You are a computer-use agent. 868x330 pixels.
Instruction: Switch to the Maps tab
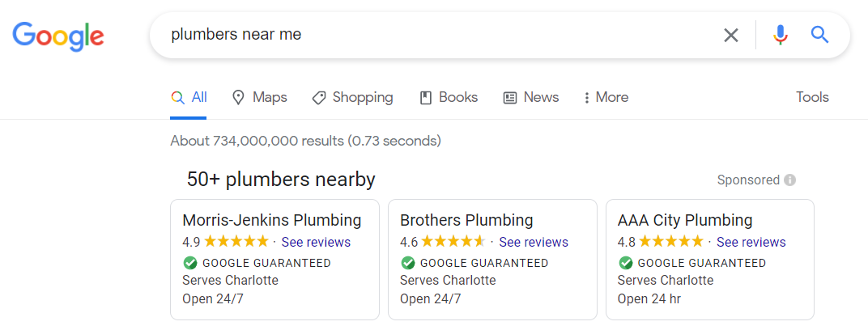(259, 97)
